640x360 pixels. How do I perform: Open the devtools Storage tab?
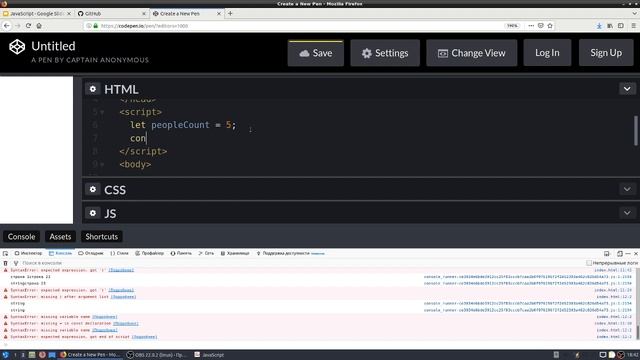235,253
